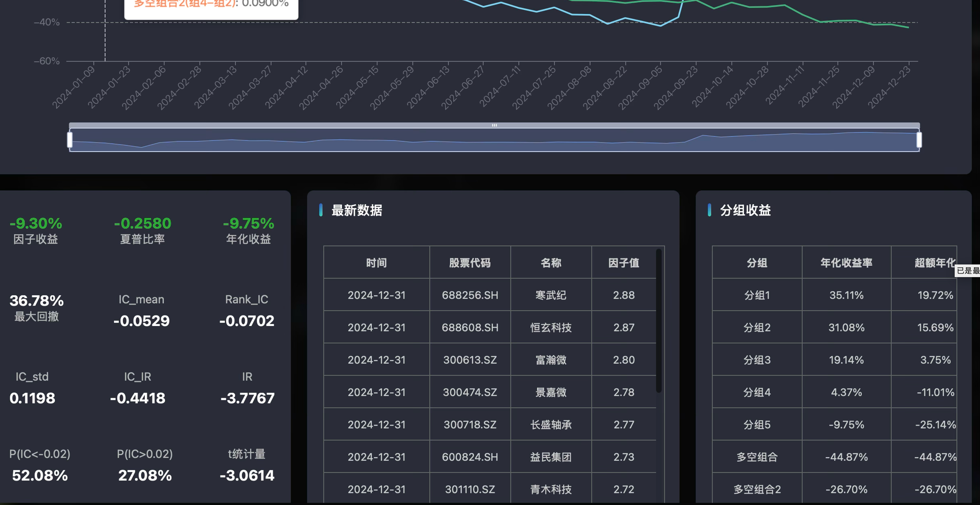Click the stock name 恒玄科技

click(551, 327)
